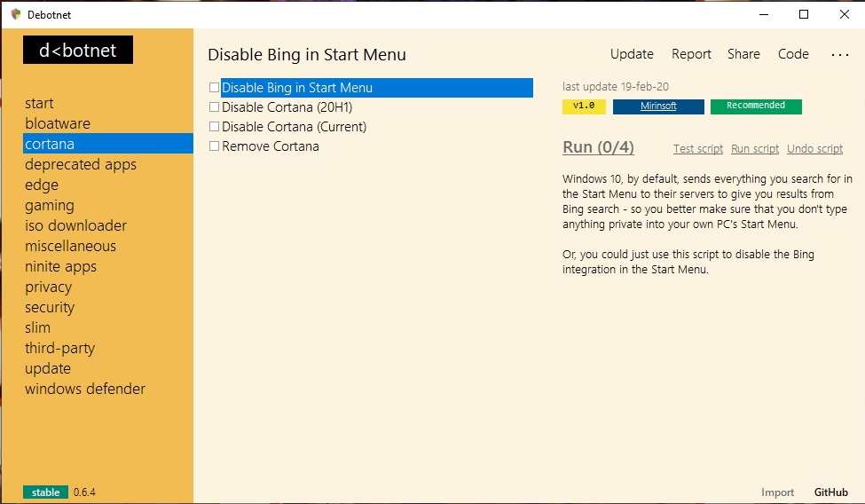The height and width of the screenshot is (504, 865).
Task: Open the privacy category
Action: click(48, 287)
